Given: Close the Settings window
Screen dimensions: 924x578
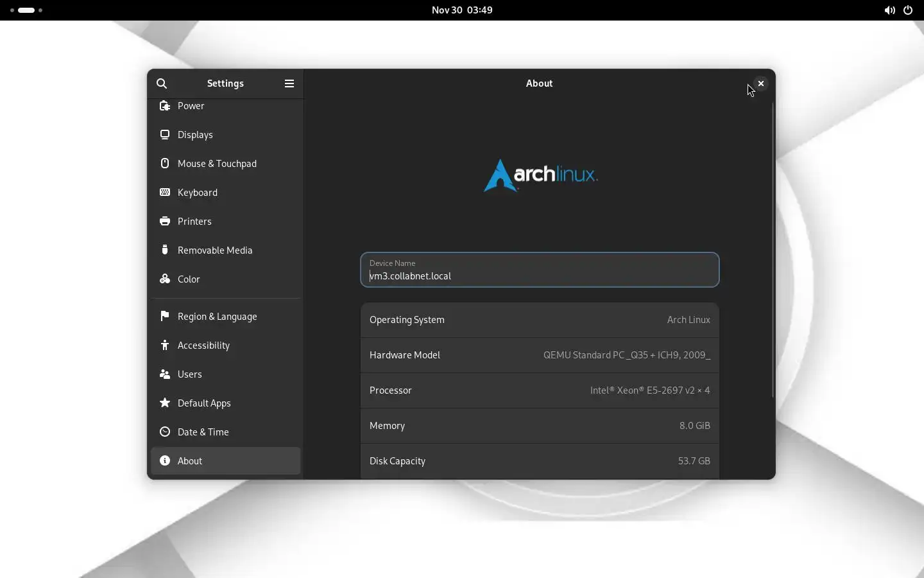Looking at the screenshot, I should (x=762, y=83).
